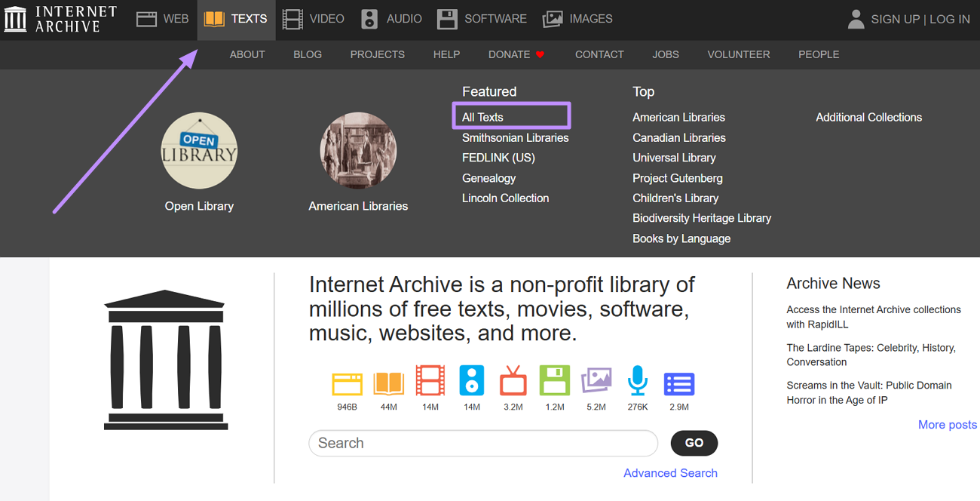
Task: Open Project Gutenberg collection
Action: (x=678, y=178)
